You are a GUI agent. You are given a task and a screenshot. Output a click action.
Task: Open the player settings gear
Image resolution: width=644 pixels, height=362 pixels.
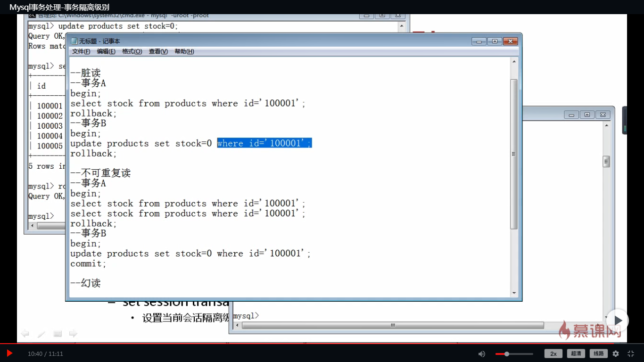coord(616,354)
